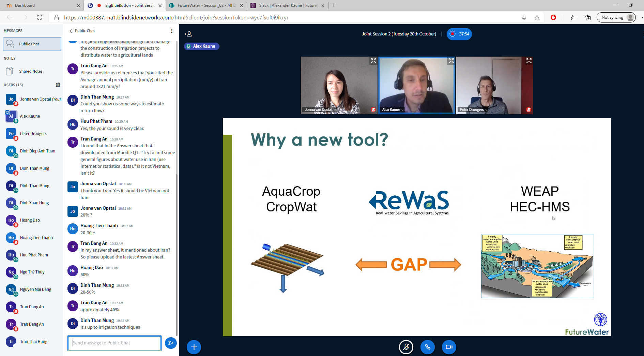Screen dimensions: 644x356
Task: Select user Dinh Diep Anh Tuan
Action: (31, 151)
